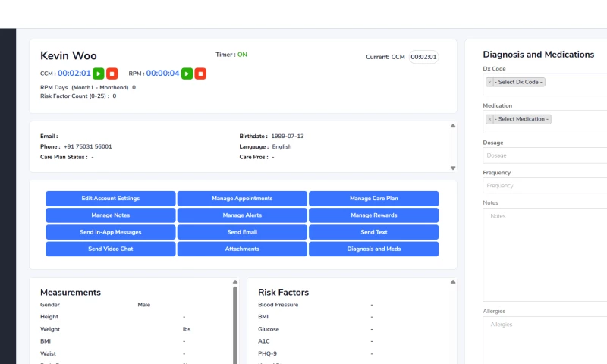Click the Care Plan Status label
The height and width of the screenshot is (364, 607).
[64, 157]
